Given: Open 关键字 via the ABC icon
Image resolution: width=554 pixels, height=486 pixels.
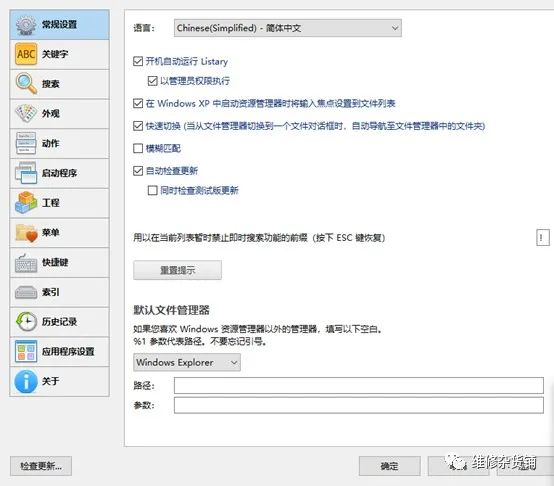Looking at the screenshot, I should (26, 54).
